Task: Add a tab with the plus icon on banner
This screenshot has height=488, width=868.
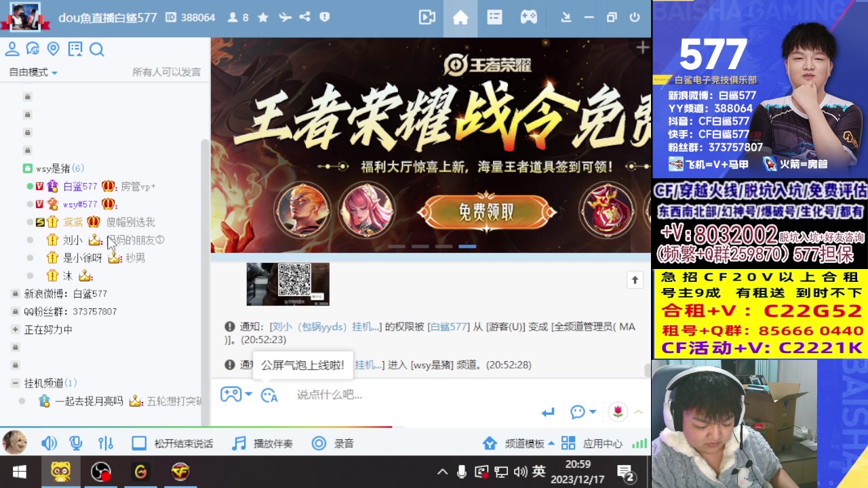Action: pos(642,47)
